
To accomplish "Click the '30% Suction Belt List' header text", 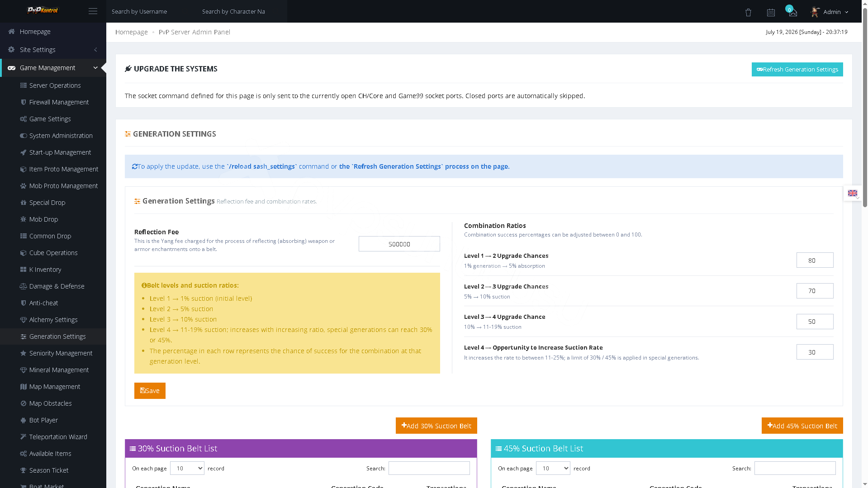I will pos(177,449).
